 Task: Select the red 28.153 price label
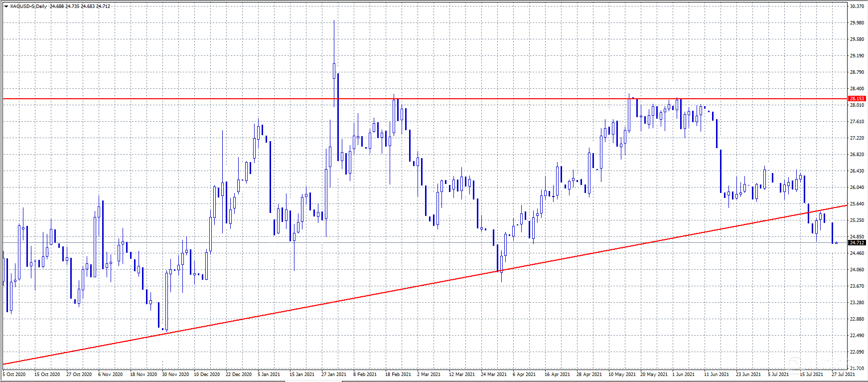pos(857,99)
